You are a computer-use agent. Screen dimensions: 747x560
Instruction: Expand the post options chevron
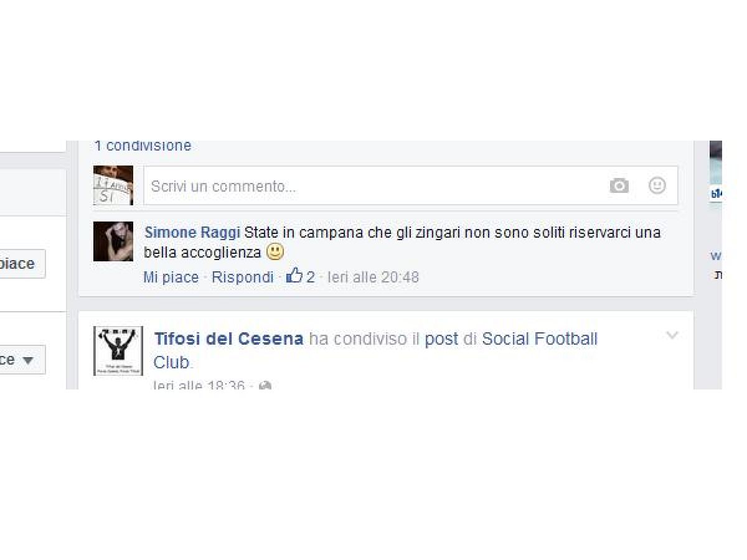672,335
